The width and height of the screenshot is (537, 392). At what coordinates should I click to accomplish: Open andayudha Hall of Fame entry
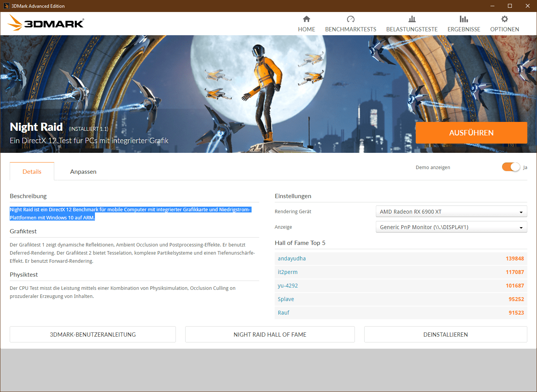tap(292, 258)
